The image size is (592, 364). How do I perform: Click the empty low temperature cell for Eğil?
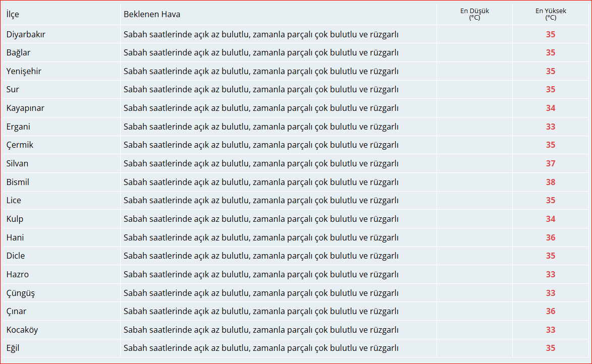(474, 348)
